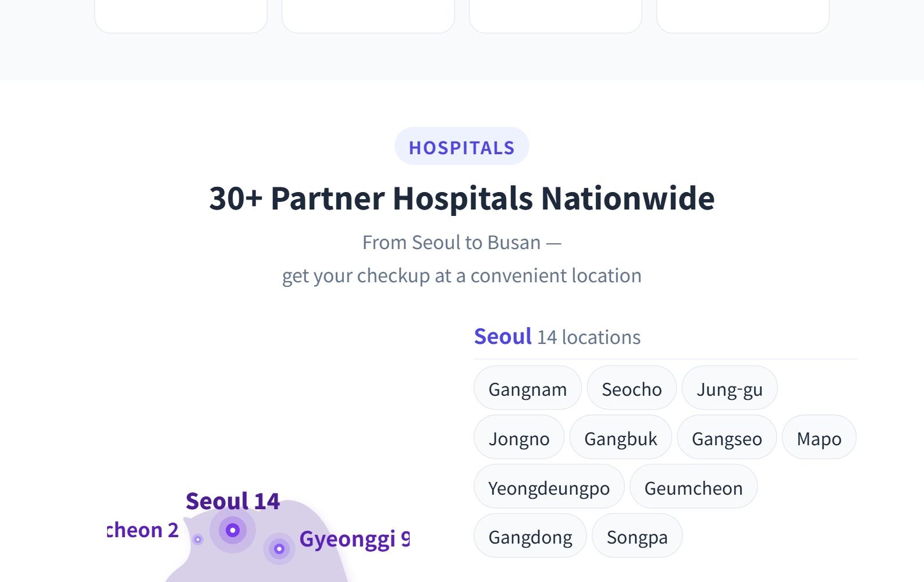Choose the Gangdong location chip
924x582 pixels.
(x=530, y=536)
